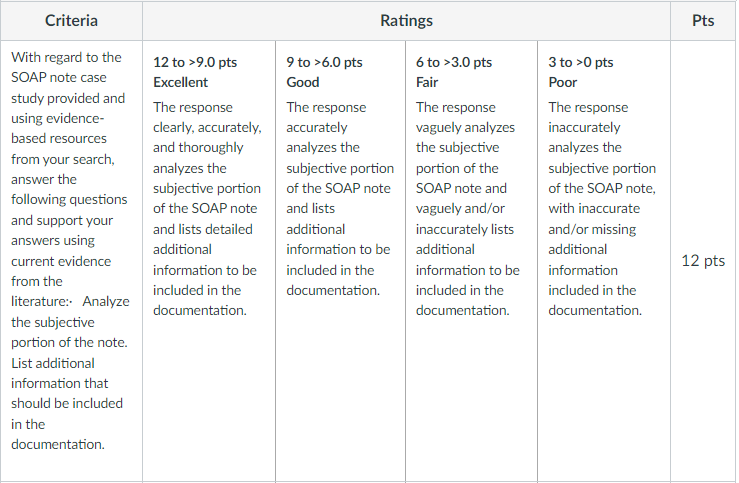Click 'Analyze the subjective portion' criteria text
739x483 pixels.
70,322
